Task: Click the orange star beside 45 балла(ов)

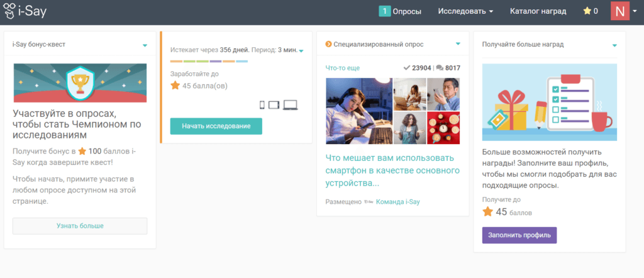Action: click(x=175, y=86)
